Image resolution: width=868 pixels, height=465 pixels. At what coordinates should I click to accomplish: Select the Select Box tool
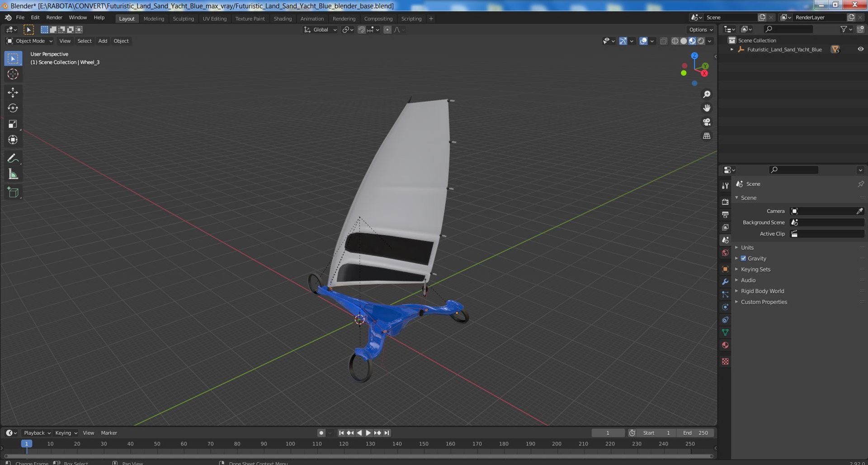click(13, 58)
